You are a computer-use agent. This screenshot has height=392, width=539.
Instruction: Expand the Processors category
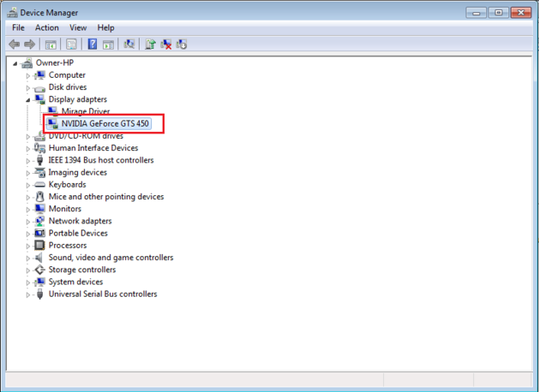click(28, 246)
